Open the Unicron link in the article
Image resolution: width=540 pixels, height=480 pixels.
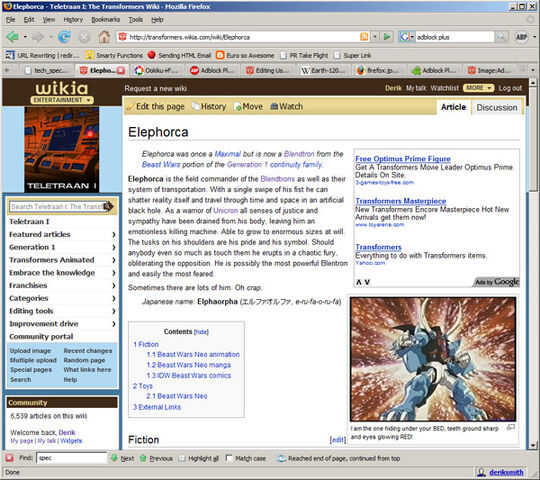[226, 210]
